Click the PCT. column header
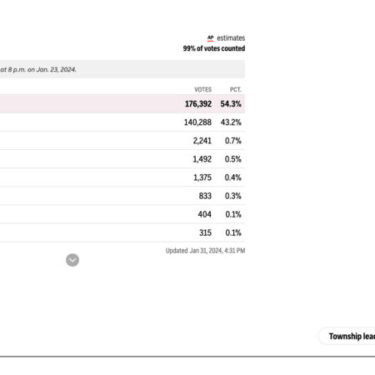375x375 pixels. 235,89
